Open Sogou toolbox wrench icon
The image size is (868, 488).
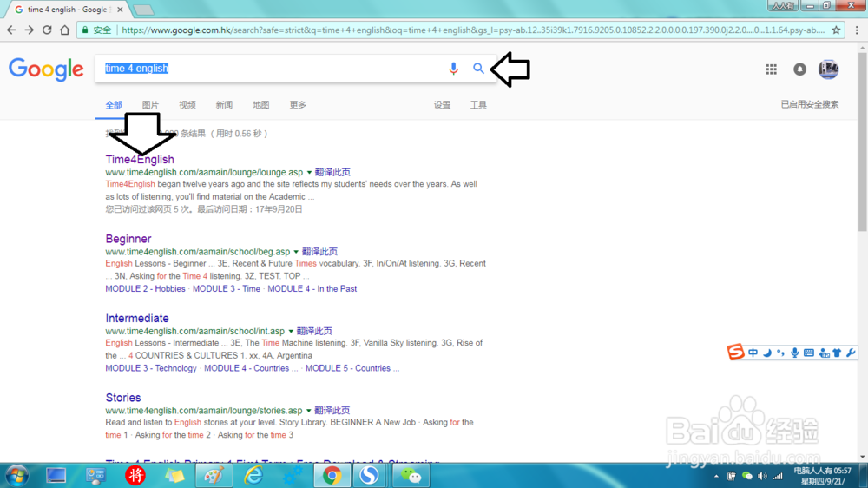(x=851, y=353)
